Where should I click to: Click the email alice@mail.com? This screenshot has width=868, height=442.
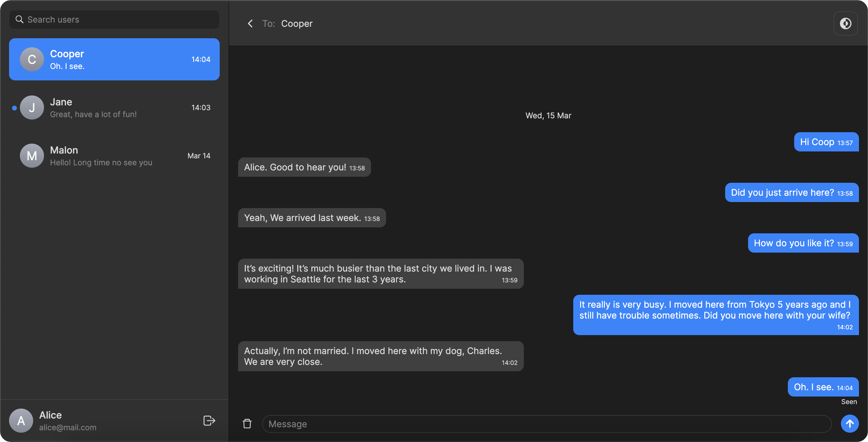click(68, 428)
